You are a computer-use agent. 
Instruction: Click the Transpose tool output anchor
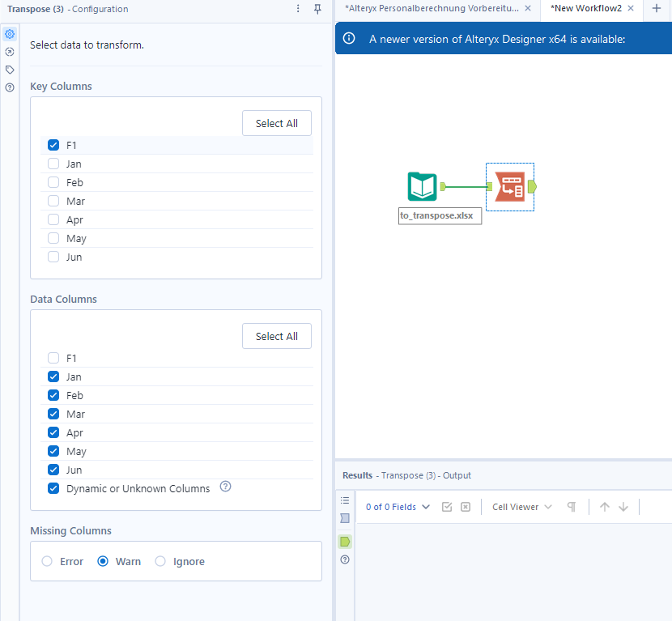(x=532, y=186)
